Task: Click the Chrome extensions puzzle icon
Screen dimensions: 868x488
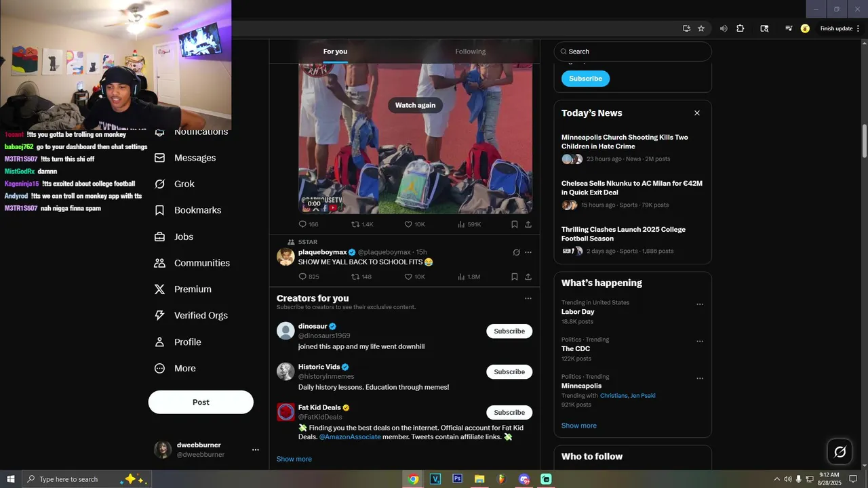Action: [740, 28]
